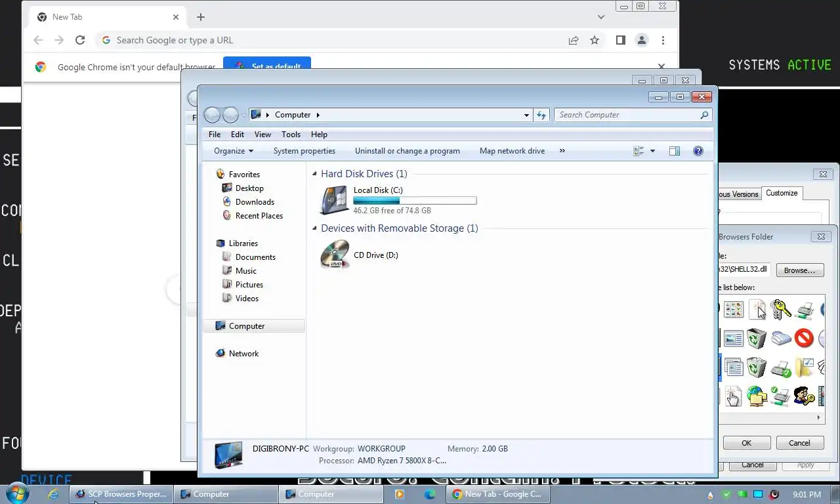Open Explorer help question mark icon

point(698,151)
